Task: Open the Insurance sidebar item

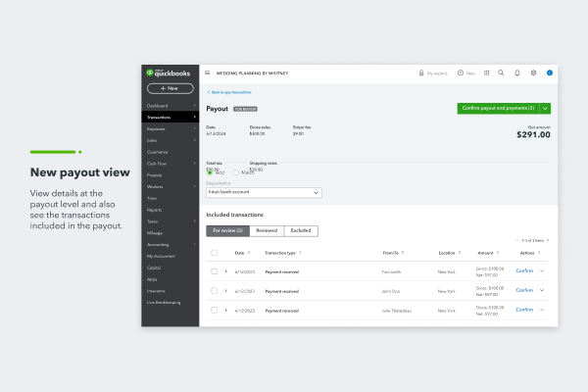Action: point(171,291)
